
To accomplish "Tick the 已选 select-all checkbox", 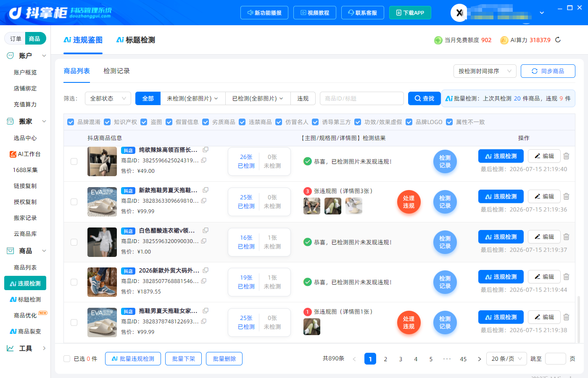I will (x=67, y=359).
